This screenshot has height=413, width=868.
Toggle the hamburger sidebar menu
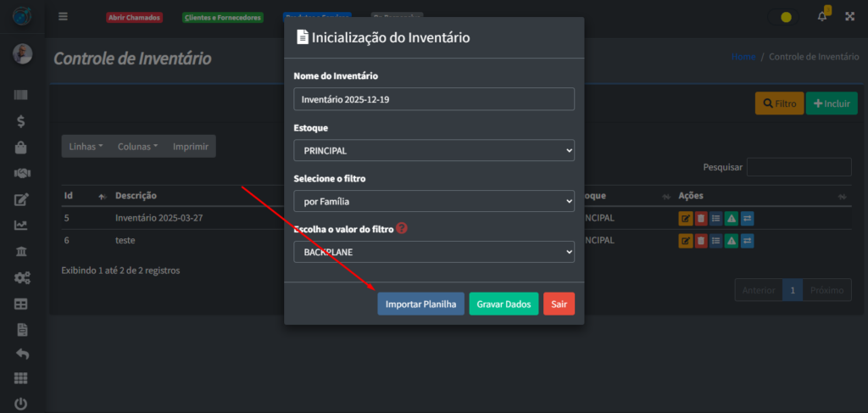(x=64, y=17)
